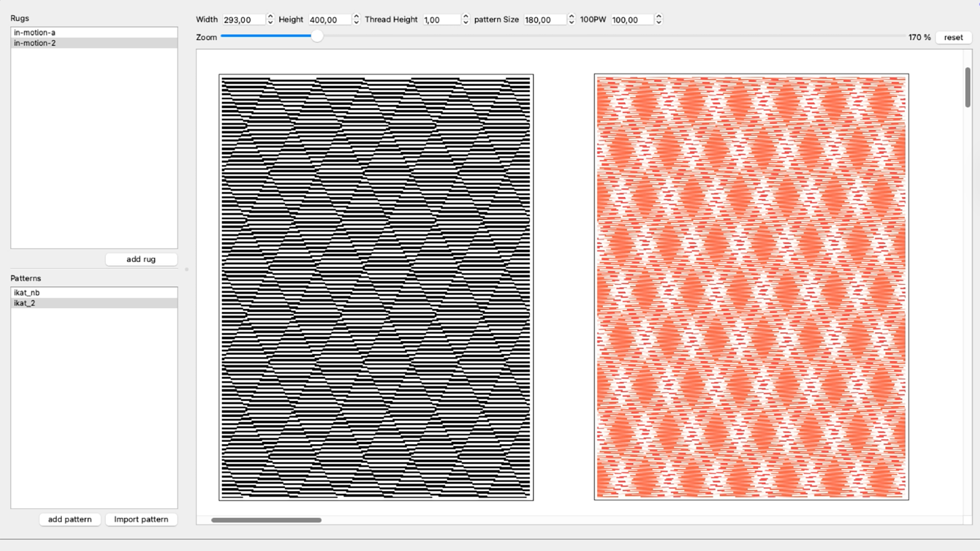Click the Width input field
The height and width of the screenshot is (551, 980).
point(243,20)
